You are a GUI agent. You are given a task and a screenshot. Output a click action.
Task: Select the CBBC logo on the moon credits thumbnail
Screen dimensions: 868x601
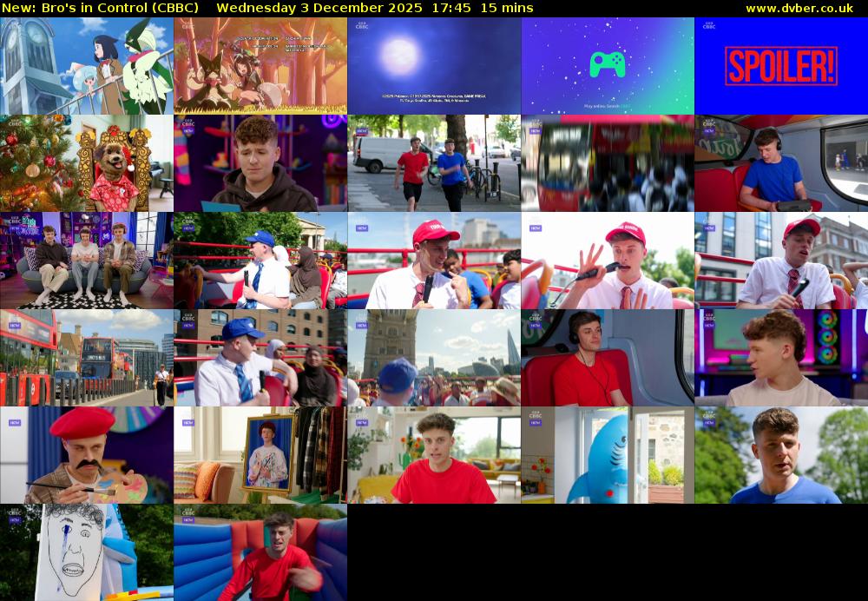tap(362, 24)
